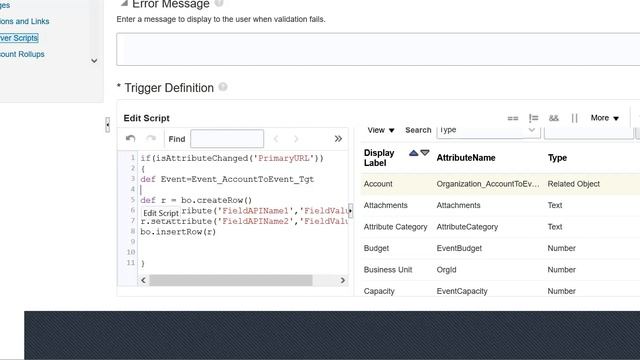Click OrgId attribute name cell
Image resolution: width=640 pixels, height=360 pixels.
pyautogui.click(x=446, y=270)
